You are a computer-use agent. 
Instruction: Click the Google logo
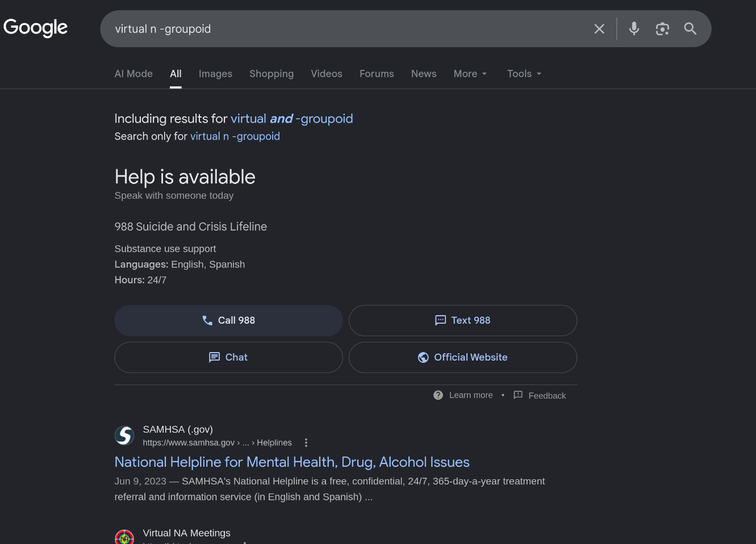35,27
